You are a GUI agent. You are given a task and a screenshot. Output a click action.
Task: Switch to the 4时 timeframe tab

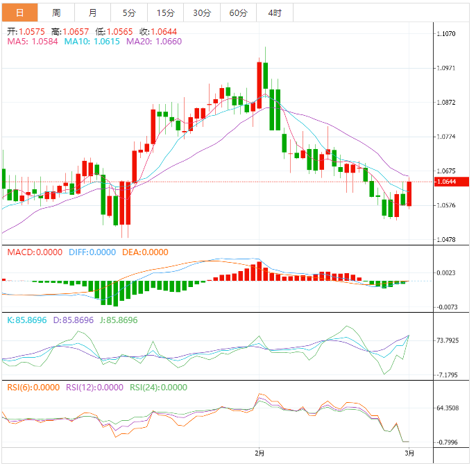pyautogui.click(x=274, y=12)
